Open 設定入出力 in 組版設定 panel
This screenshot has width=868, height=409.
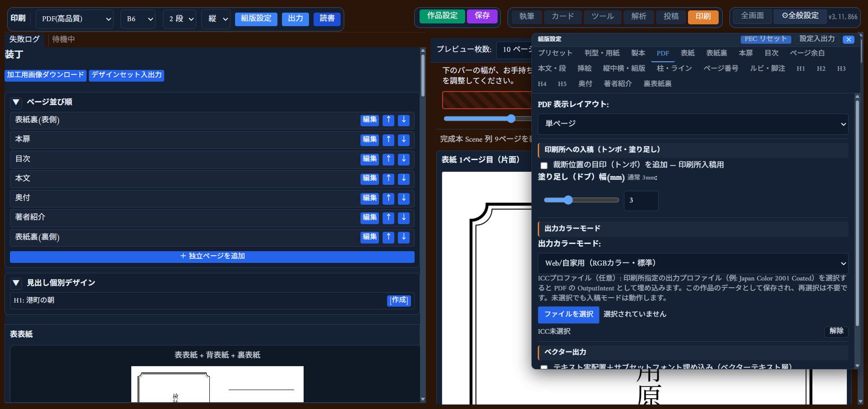(x=817, y=39)
